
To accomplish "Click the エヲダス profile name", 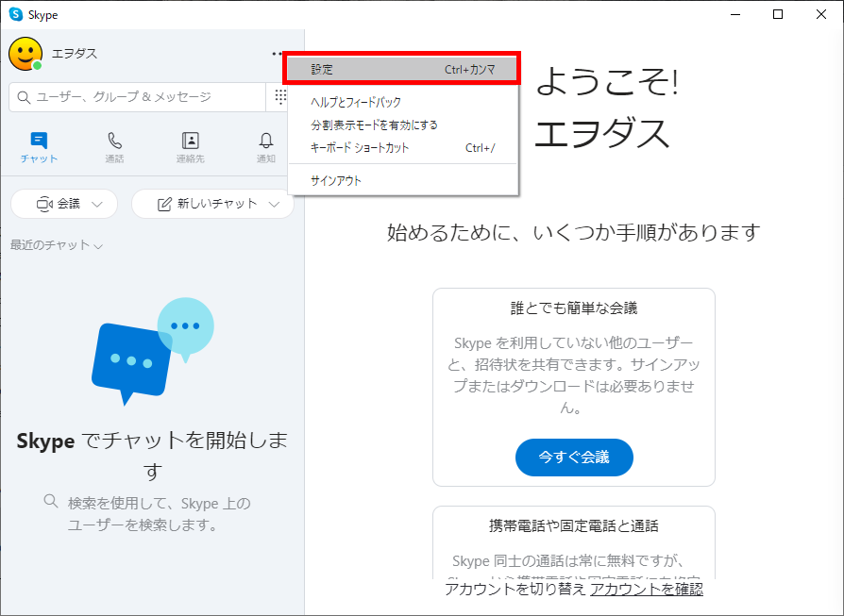I will 75,54.
